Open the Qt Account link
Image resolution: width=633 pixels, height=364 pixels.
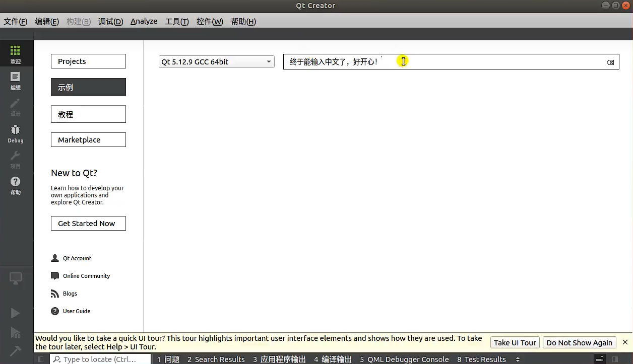[x=77, y=258]
